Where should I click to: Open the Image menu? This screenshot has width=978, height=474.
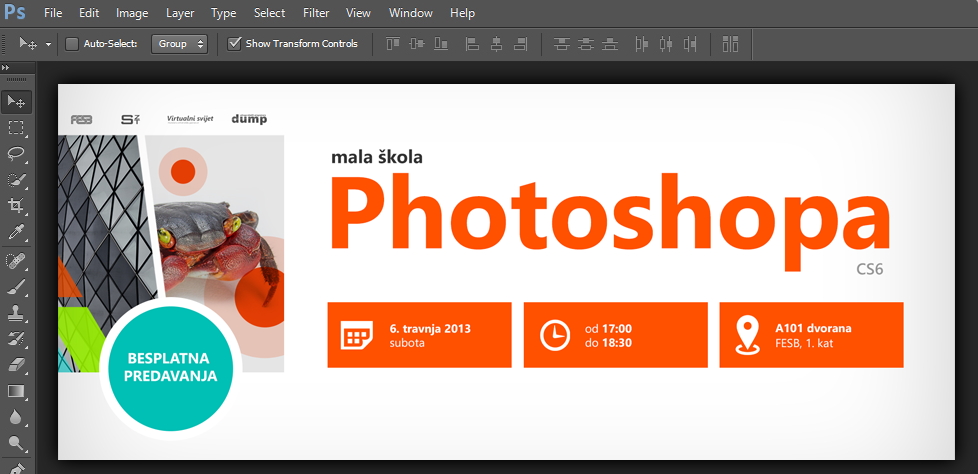coord(132,12)
